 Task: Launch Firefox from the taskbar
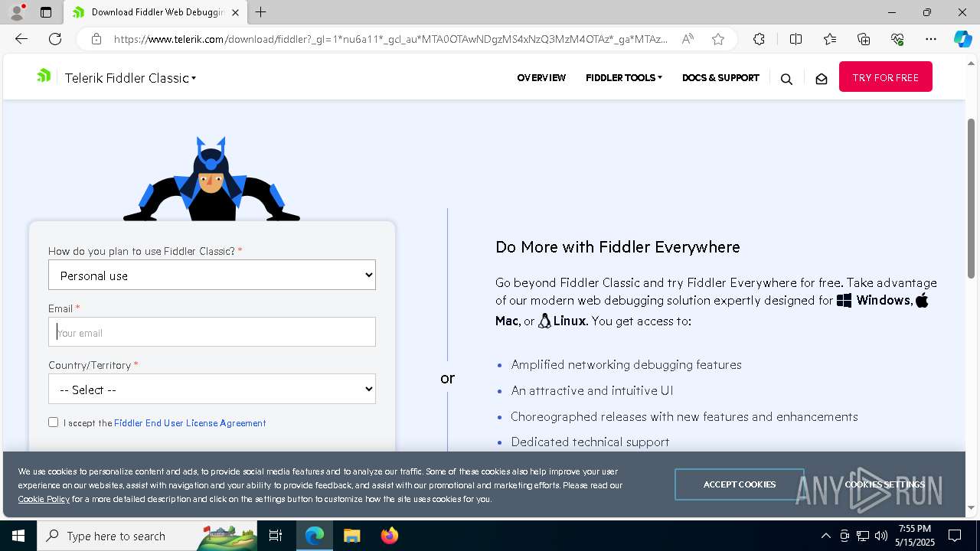point(389,536)
